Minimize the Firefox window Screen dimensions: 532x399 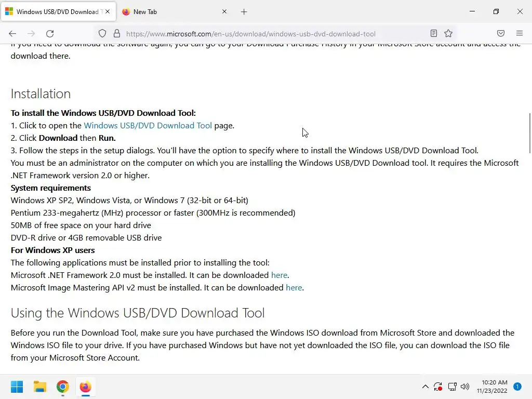pos(472,11)
